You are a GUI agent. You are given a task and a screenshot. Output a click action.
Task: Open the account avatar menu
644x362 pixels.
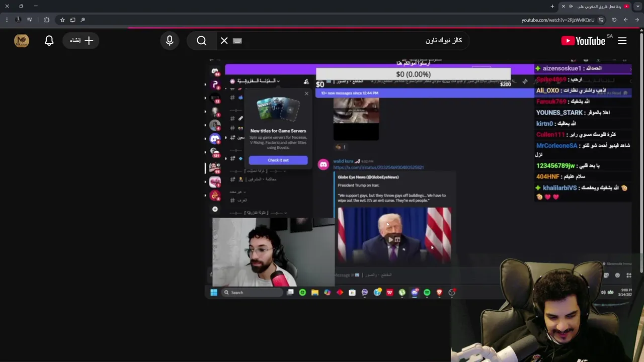click(x=22, y=41)
